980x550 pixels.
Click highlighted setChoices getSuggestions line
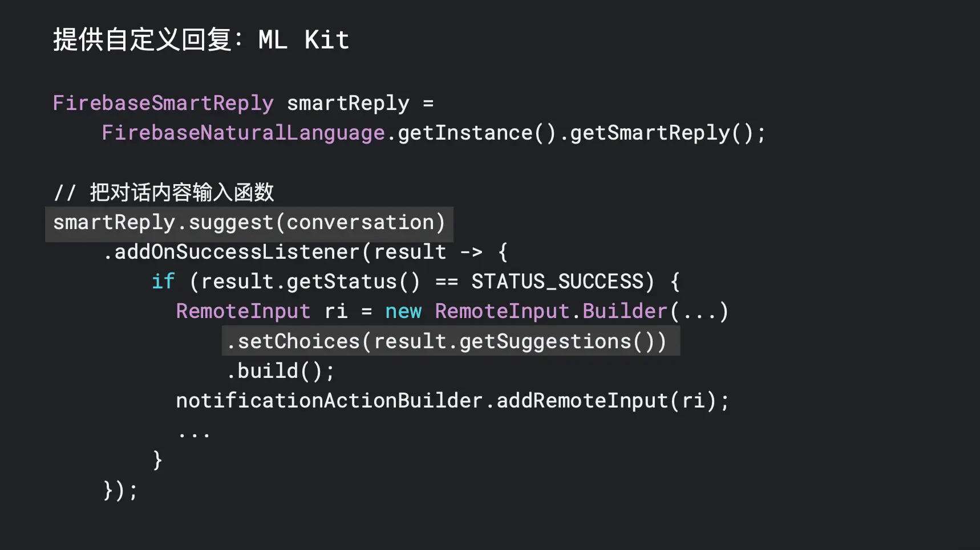point(451,341)
